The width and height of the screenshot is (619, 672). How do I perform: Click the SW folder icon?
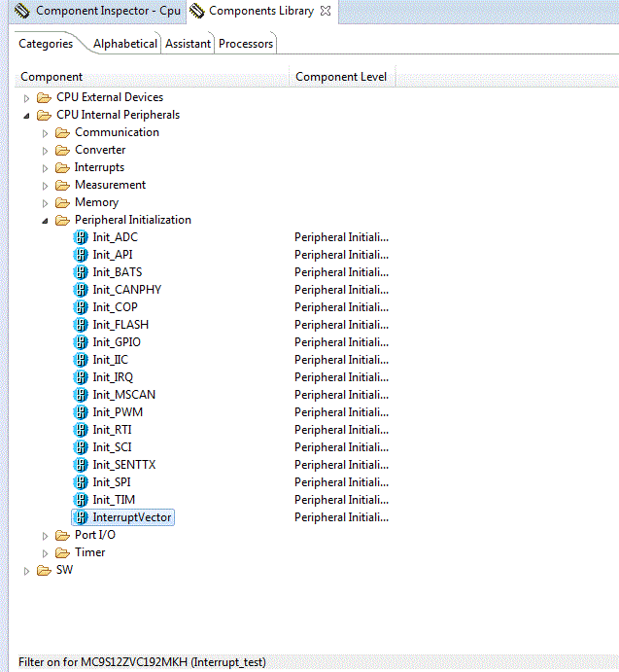coord(44,571)
